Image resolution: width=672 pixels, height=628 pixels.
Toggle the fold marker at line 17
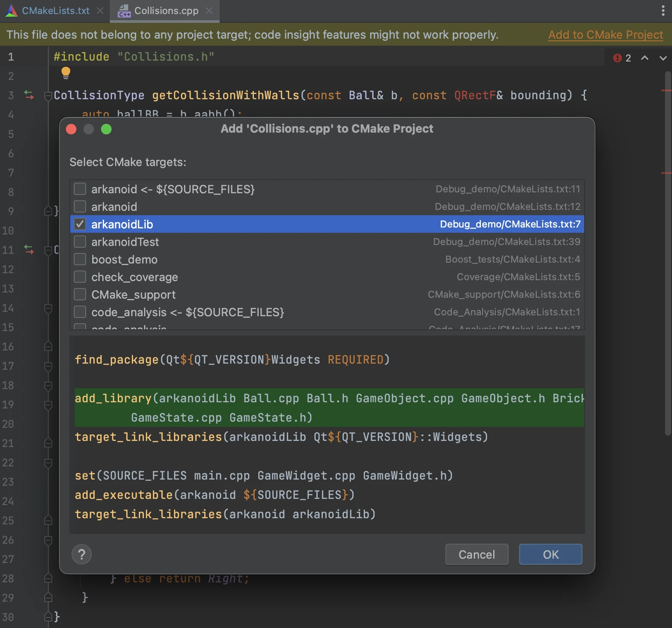pyautogui.click(x=48, y=366)
